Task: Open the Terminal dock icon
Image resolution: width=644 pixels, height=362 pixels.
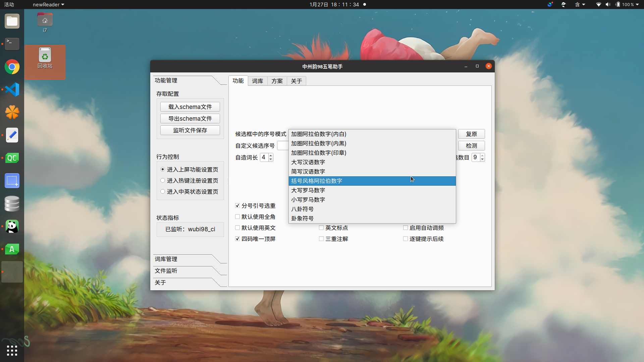Action: tap(12, 44)
